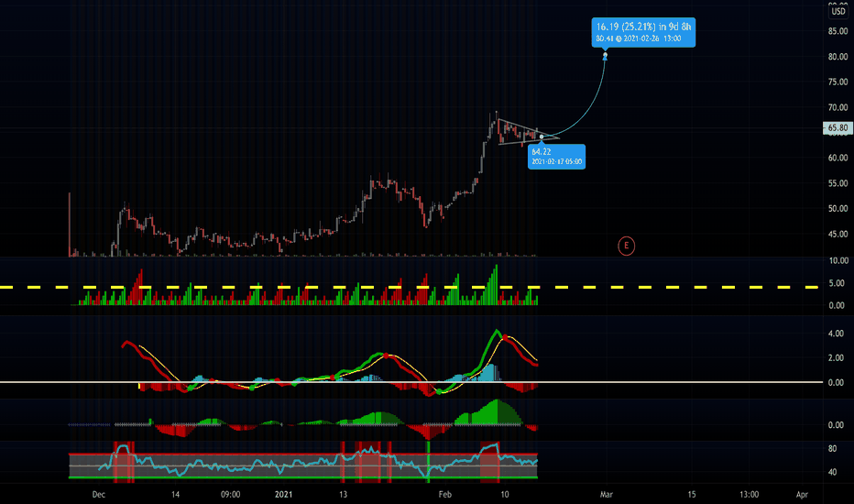The image size is (854, 504).
Task: Click the 64.22 price note label
Action: pyautogui.click(x=556, y=157)
